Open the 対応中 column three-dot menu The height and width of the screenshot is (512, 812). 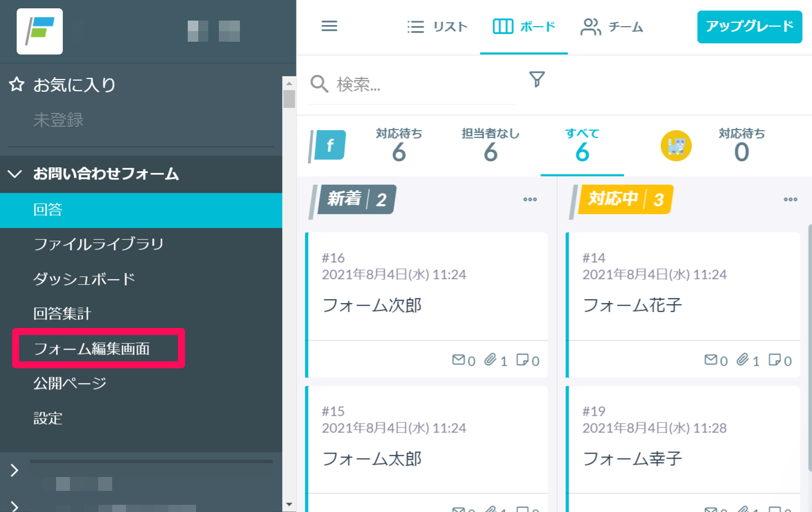pyautogui.click(x=790, y=199)
